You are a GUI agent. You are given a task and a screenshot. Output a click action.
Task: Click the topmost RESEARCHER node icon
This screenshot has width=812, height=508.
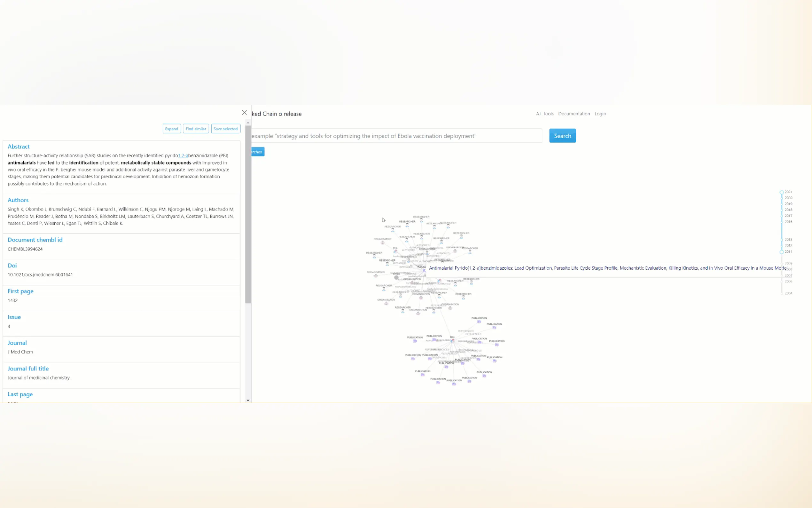[421, 220]
